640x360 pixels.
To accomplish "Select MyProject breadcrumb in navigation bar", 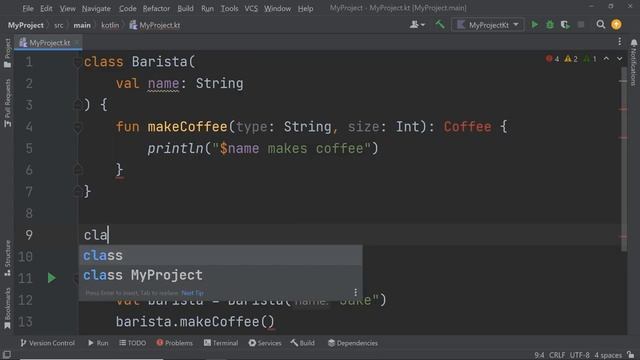I will click(x=25, y=25).
